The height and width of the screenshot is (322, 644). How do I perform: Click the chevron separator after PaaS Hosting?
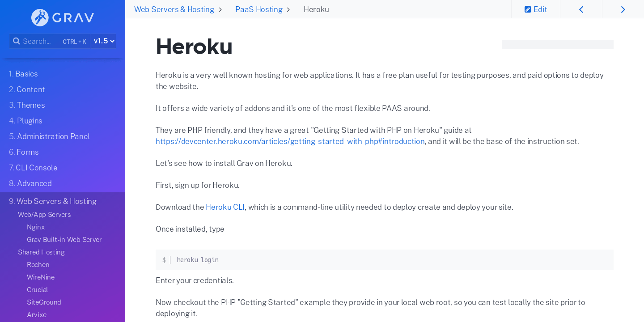click(x=288, y=9)
